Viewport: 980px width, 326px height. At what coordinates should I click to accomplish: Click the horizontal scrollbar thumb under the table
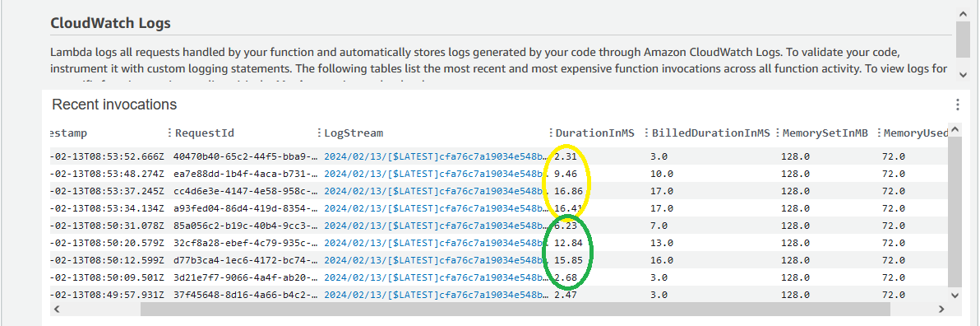pyautogui.click(x=515, y=309)
